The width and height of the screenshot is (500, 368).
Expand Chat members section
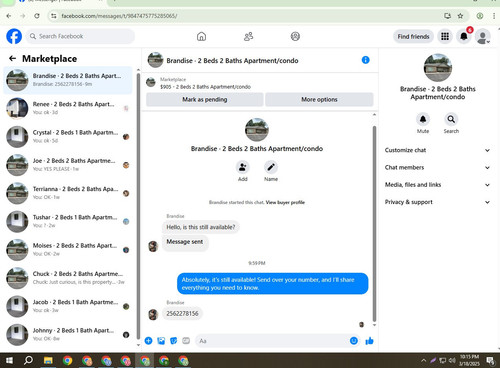coord(437,167)
